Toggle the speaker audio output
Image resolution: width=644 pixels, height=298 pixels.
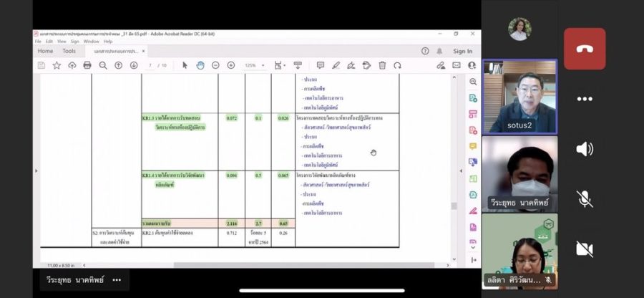pyautogui.click(x=585, y=148)
